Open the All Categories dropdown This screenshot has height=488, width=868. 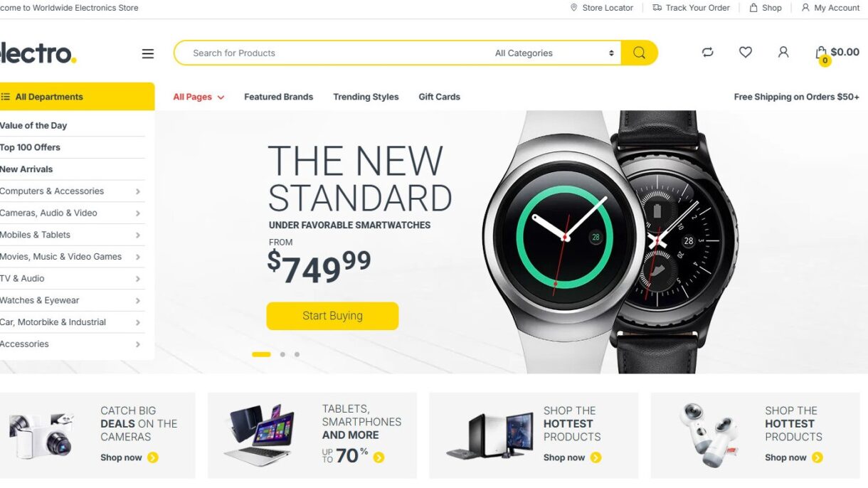coord(554,53)
